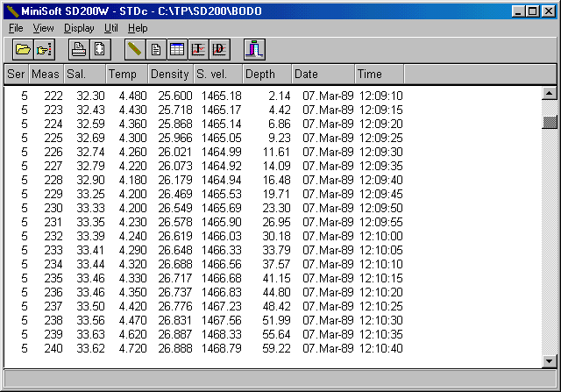
Task: Close the MiniSoft SD200W window
Action: 548,11
